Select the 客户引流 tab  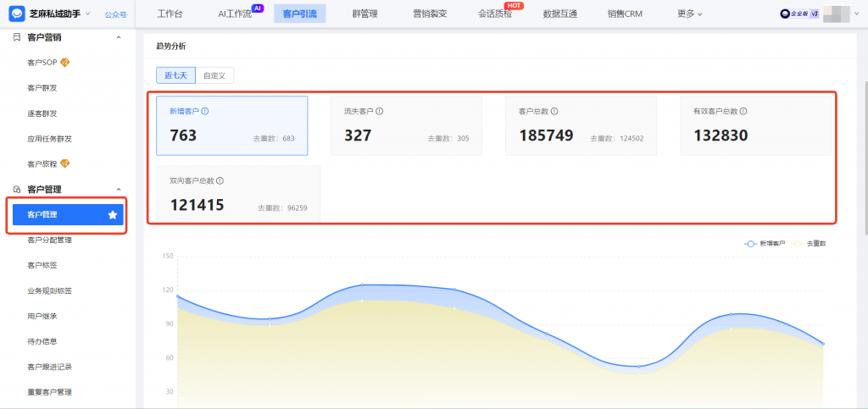[x=300, y=14]
